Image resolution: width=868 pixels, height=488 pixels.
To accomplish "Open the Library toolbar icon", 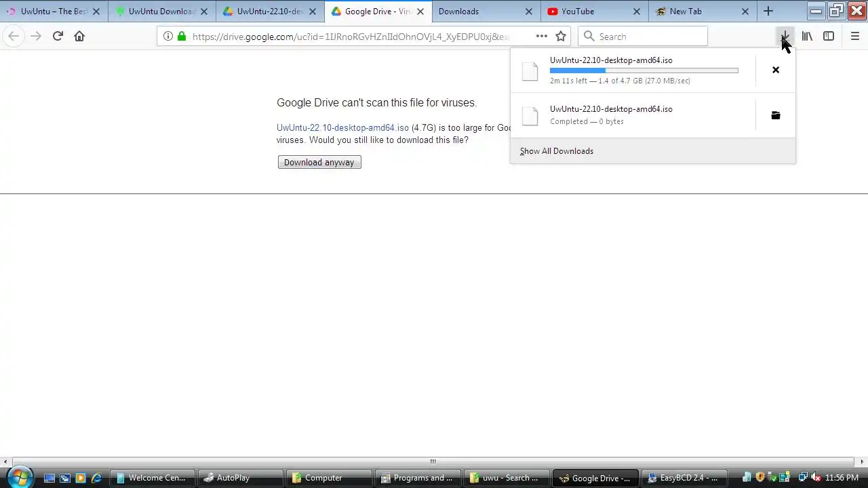I will pyautogui.click(x=807, y=36).
